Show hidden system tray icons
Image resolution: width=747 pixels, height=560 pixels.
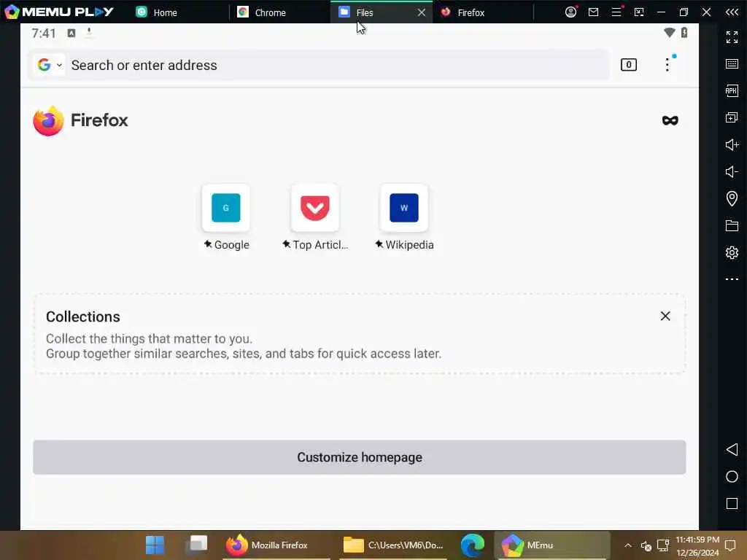click(x=628, y=545)
